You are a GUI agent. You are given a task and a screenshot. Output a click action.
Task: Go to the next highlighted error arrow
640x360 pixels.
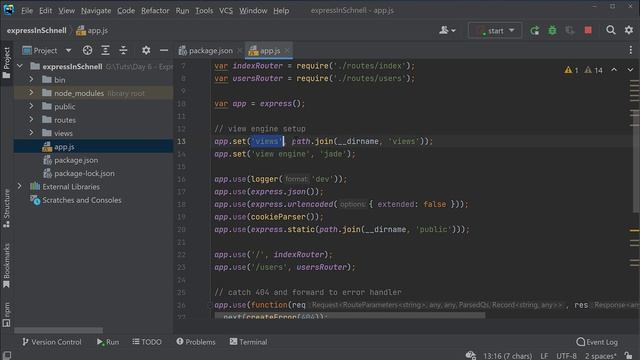[630, 70]
